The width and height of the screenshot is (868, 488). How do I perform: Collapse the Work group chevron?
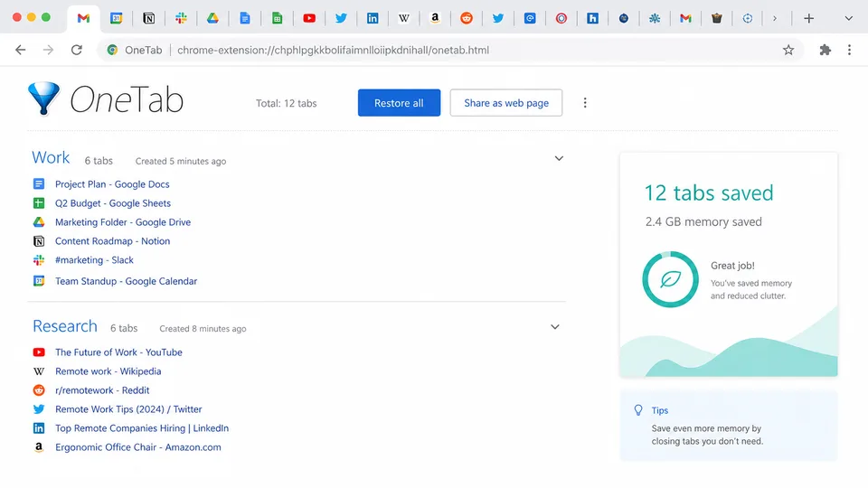click(x=559, y=158)
